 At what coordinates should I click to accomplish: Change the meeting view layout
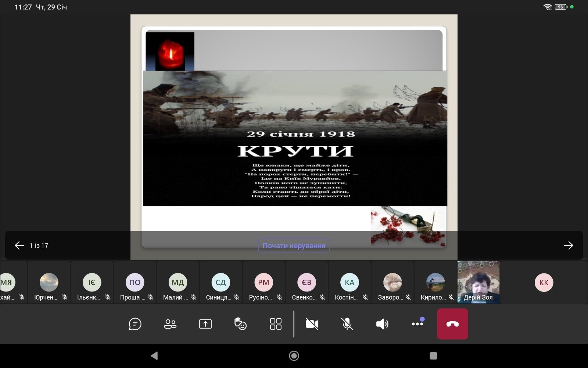click(276, 324)
